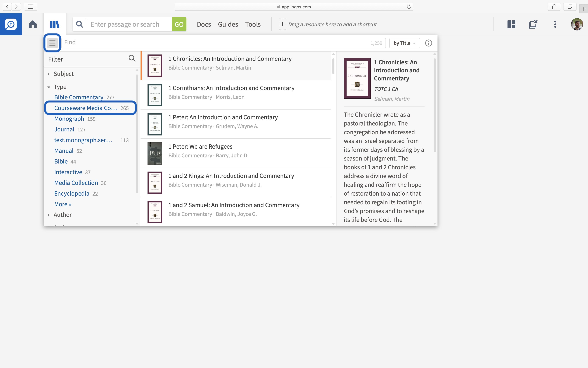Toggle the Safari sidebar button
This screenshot has height=368, width=588.
coord(31,7)
